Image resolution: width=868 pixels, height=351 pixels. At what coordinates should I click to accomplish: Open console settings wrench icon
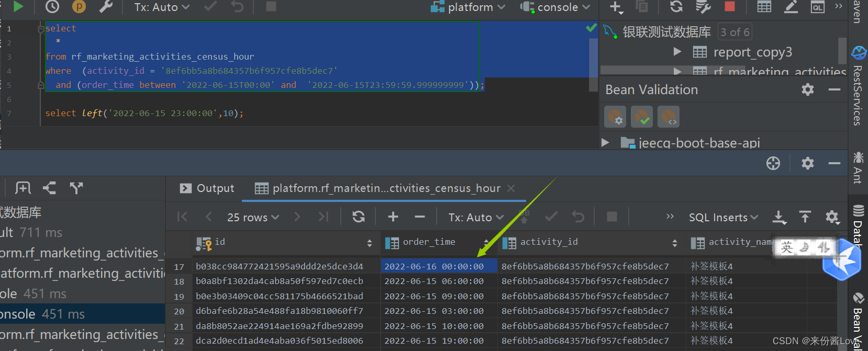tap(106, 6)
